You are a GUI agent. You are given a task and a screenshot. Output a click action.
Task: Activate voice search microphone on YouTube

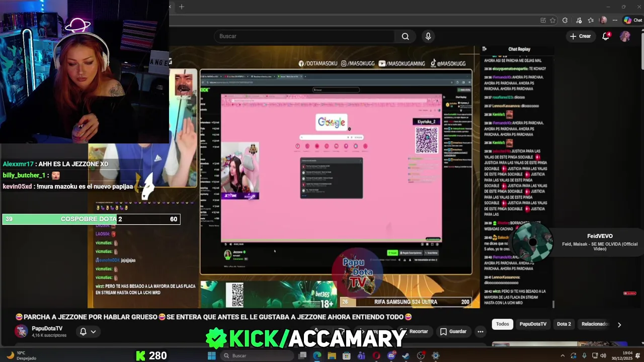(428, 36)
